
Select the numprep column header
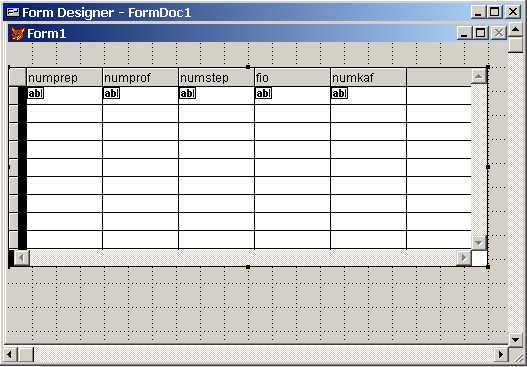tap(64, 78)
